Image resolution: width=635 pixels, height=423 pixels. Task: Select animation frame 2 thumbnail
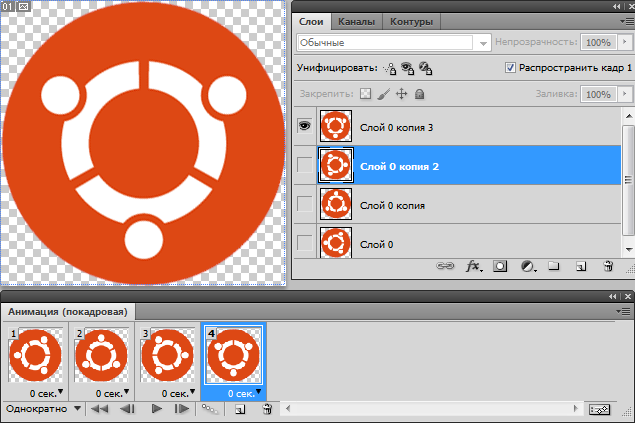pos(102,355)
